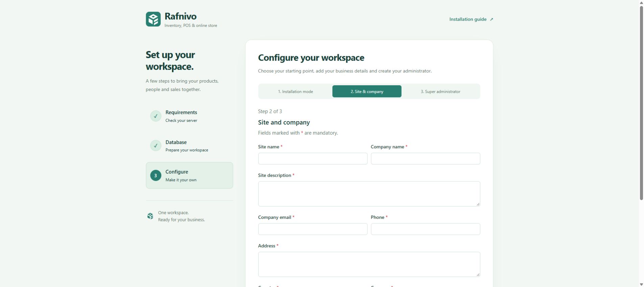The height and width of the screenshot is (287, 644).
Task: Open the Installation guide link
Action: (x=471, y=19)
